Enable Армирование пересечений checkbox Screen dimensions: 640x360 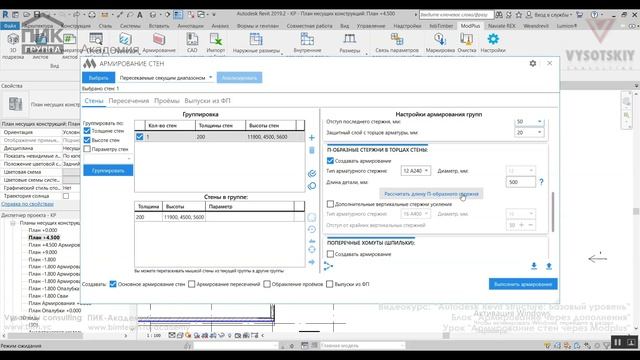pyautogui.click(x=191, y=284)
